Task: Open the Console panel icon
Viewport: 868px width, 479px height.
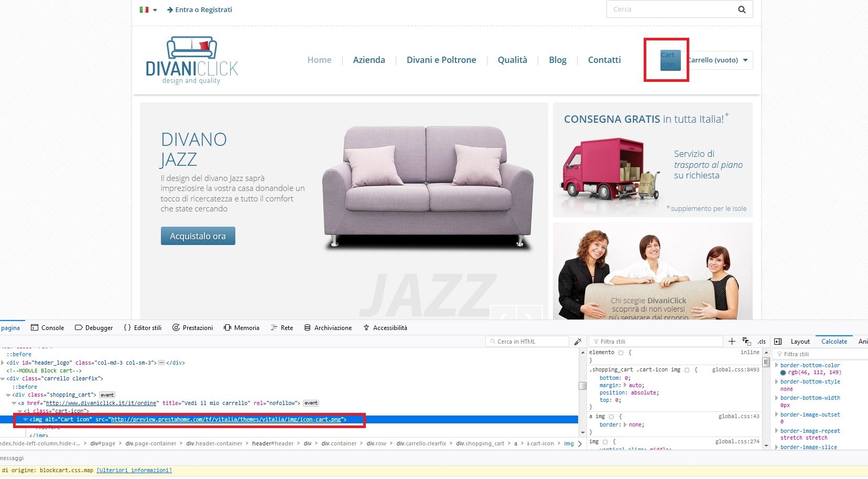Action: (x=35, y=327)
